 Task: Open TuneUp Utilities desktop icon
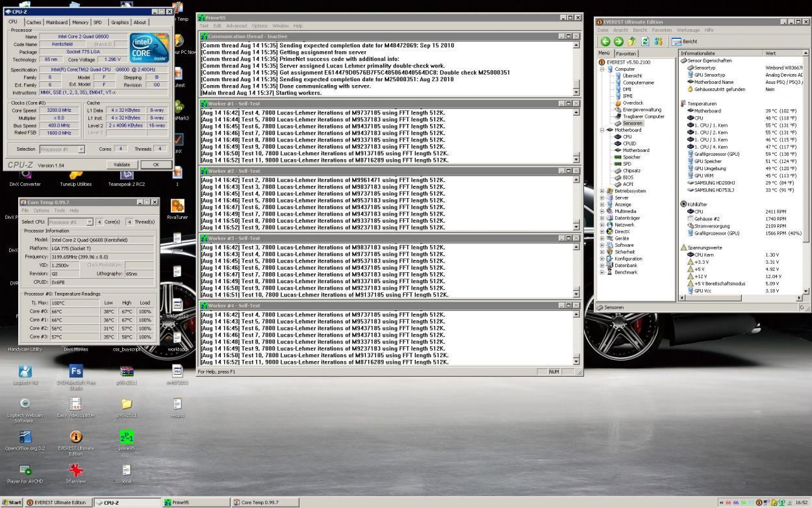click(75, 177)
